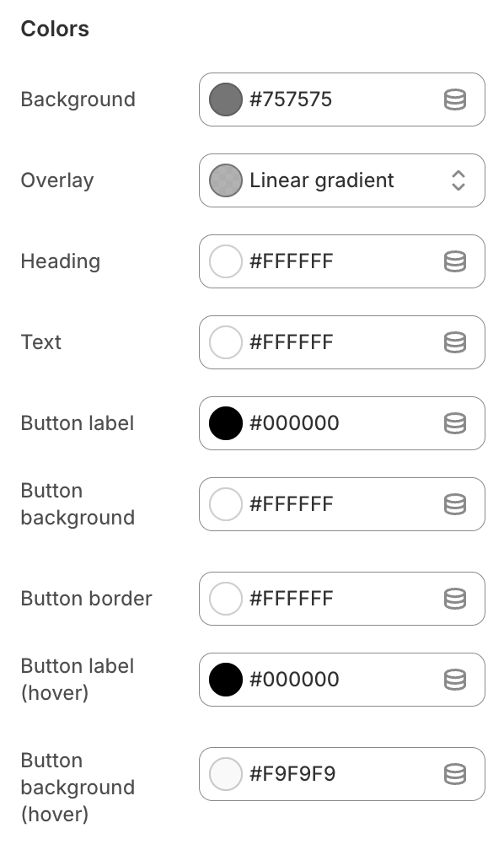The image size is (504, 855).
Task: Click the Button border #FFFFFF hex field
Action: pyautogui.click(x=342, y=599)
